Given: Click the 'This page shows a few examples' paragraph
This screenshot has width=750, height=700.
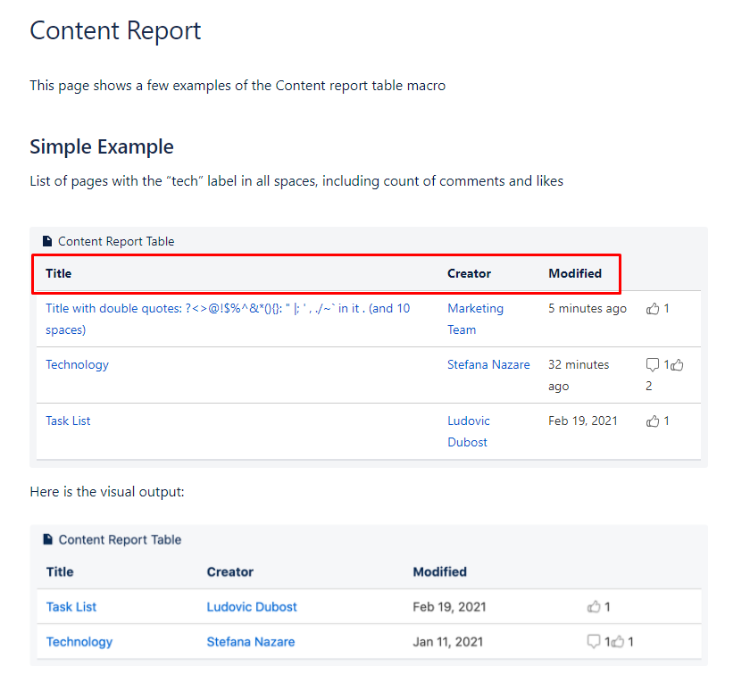Looking at the screenshot, I should click(x=237, y=86).
